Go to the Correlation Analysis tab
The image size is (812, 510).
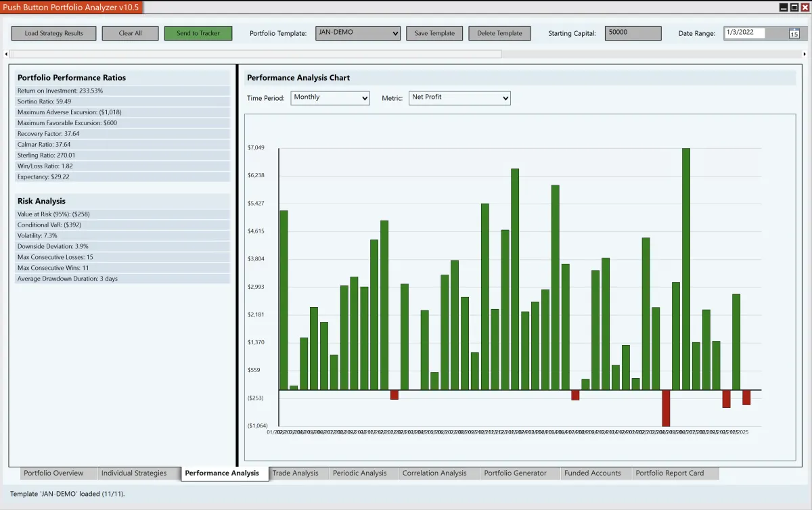[x=434, y=473]
